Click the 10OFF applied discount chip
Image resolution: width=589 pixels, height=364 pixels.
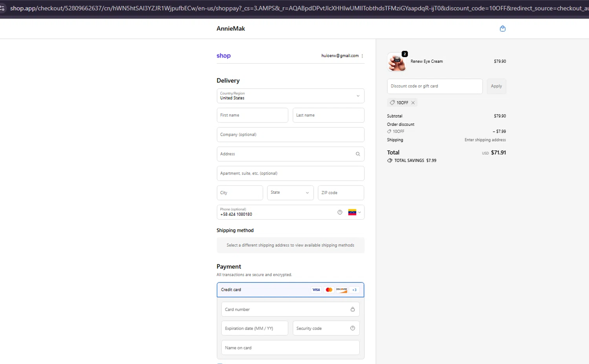(402, 103)
